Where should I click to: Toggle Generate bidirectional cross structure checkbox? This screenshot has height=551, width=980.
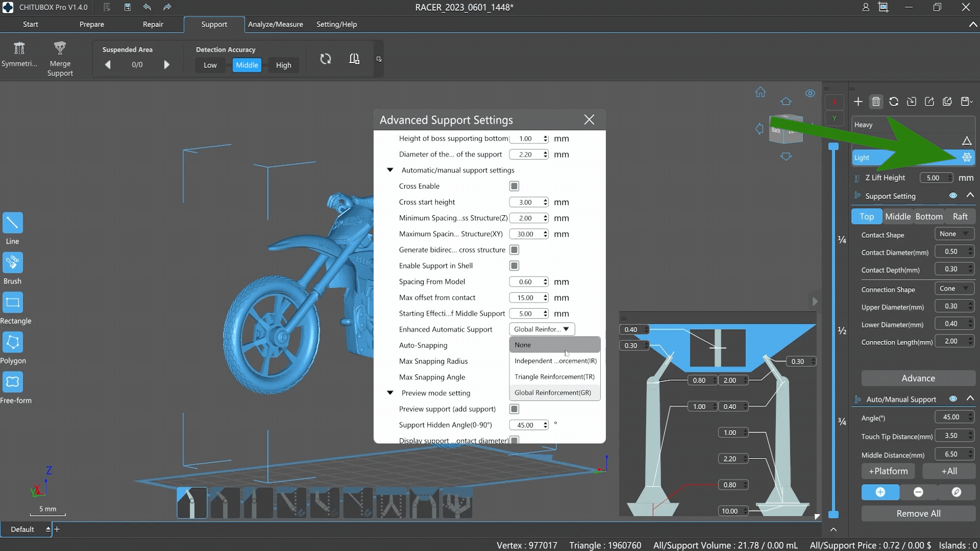[x=514, y=250]
